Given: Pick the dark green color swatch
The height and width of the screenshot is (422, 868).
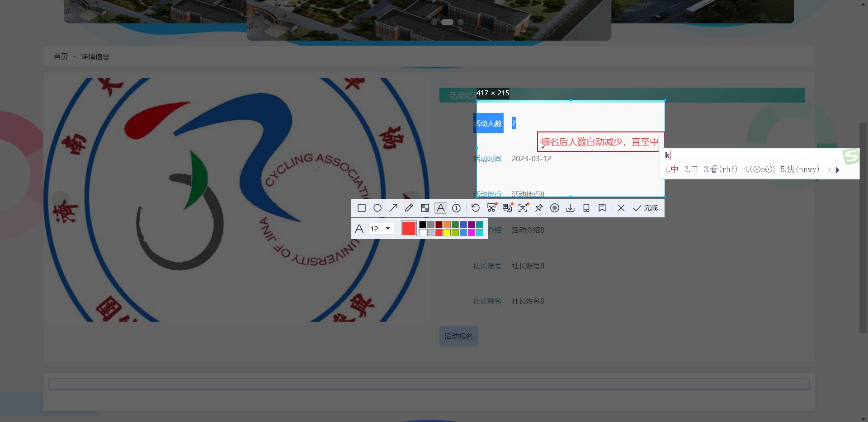Looking at the screenshot, I should (x=455, y=225).
